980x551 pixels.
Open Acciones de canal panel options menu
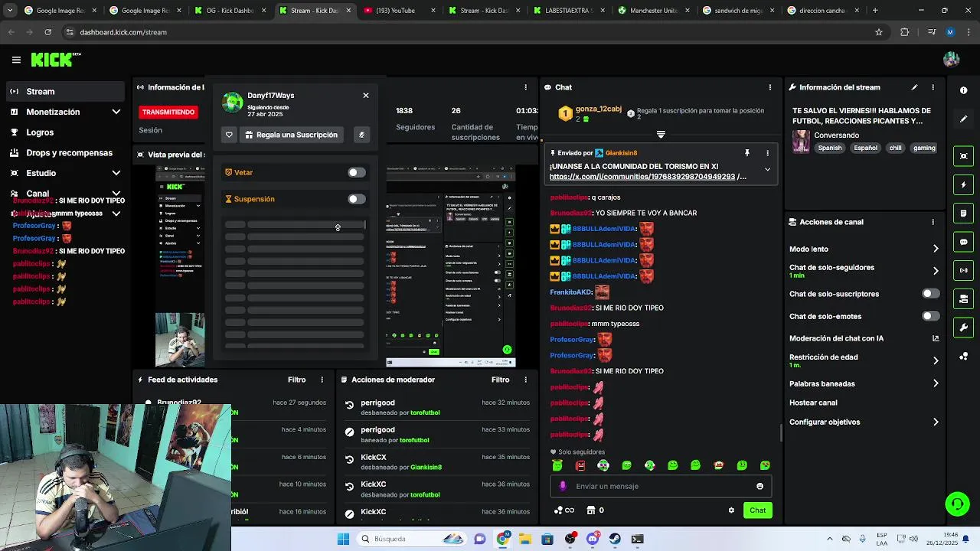tap(933, 222)
